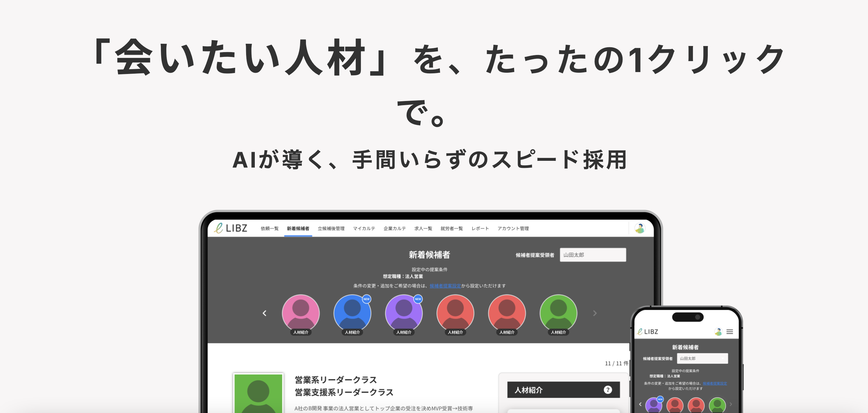Select the pink candidate avatar
This screenshot has height=413, width=868.
point(300,313)
